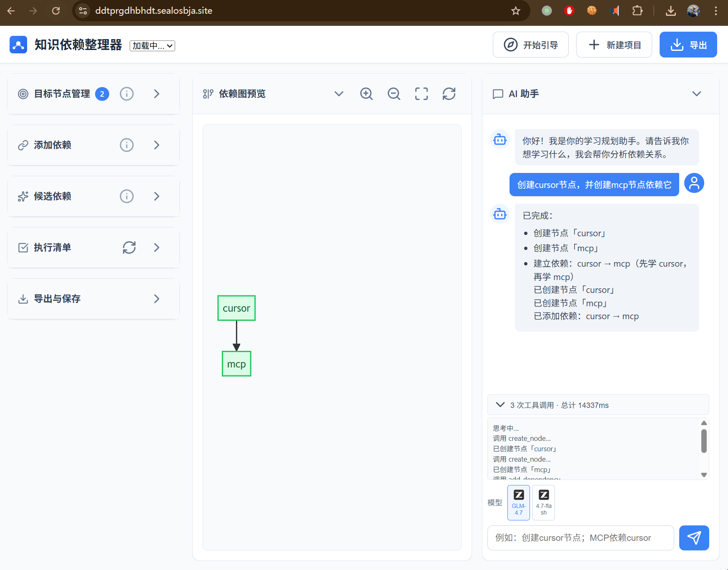Refresh the dependency graph preview
The width and height of the screenshot is (728, 570).
click(449, 94)
